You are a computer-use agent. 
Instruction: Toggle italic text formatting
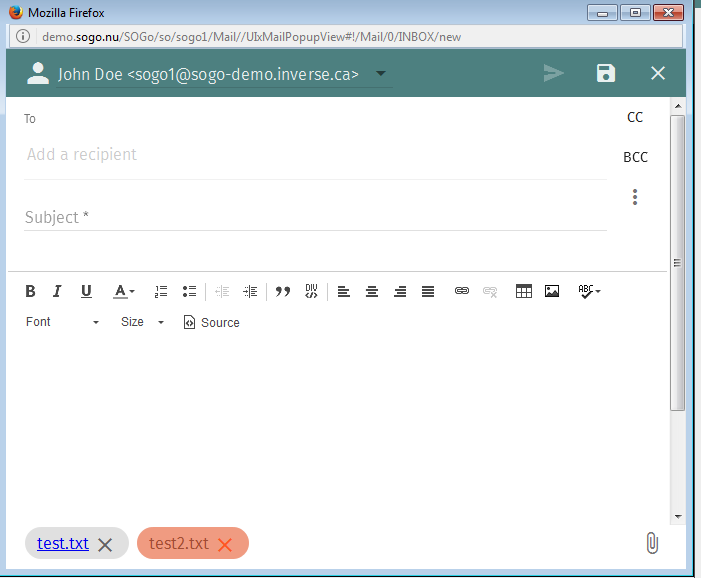(57, 291)
